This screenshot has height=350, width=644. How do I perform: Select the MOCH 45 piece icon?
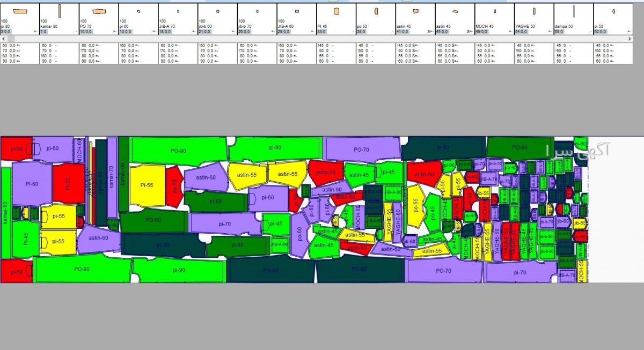[x=495, y=11]
